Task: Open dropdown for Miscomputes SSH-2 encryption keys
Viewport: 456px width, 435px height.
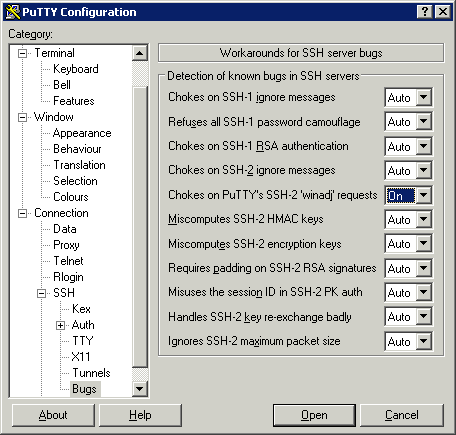Action: (424, 244)
